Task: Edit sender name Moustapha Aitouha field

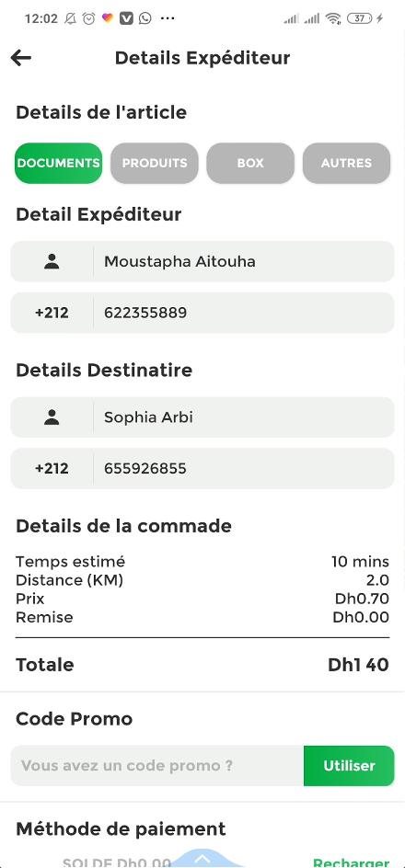Action: pos(244,261)
